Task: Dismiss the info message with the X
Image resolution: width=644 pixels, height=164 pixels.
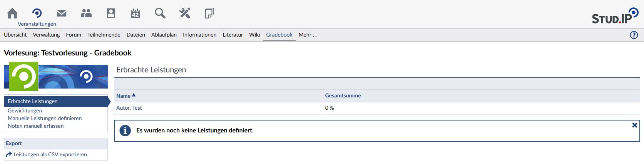Action: [x=634, y=125]
